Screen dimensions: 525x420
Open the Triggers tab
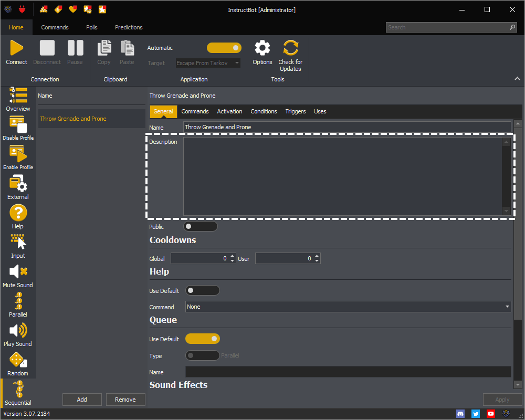pos(295,111)
